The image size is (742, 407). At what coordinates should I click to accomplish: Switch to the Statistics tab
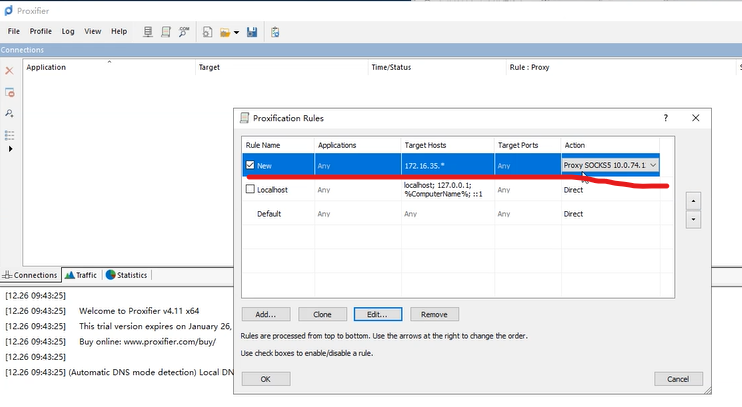point(126,275)
